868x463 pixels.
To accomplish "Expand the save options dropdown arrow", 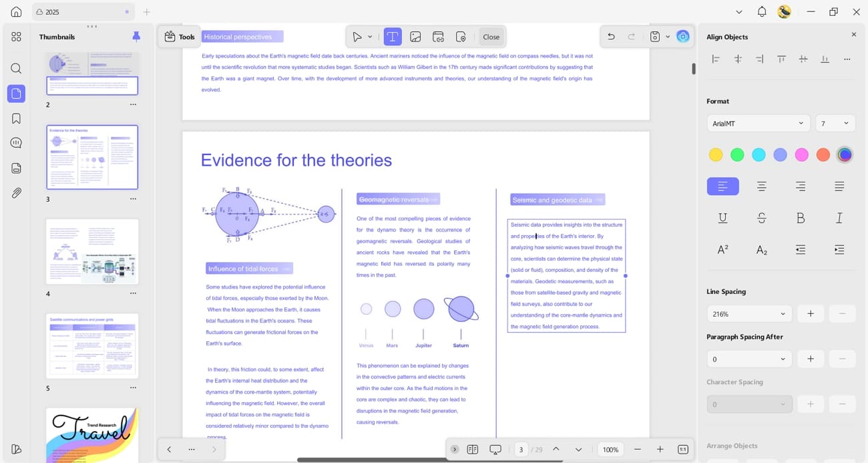I will click(668, 37).
